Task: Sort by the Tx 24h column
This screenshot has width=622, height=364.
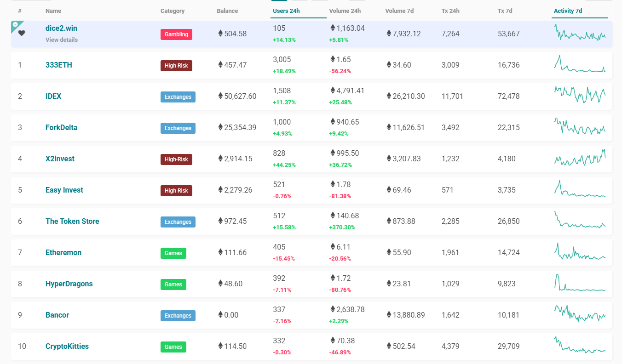Action: (x=450, y=11)
